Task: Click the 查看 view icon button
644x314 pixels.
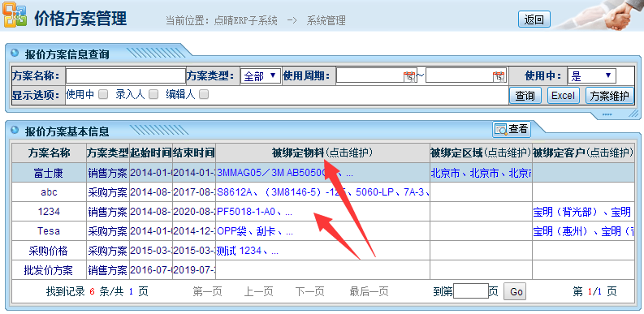Action: click(x=512, y=129)
